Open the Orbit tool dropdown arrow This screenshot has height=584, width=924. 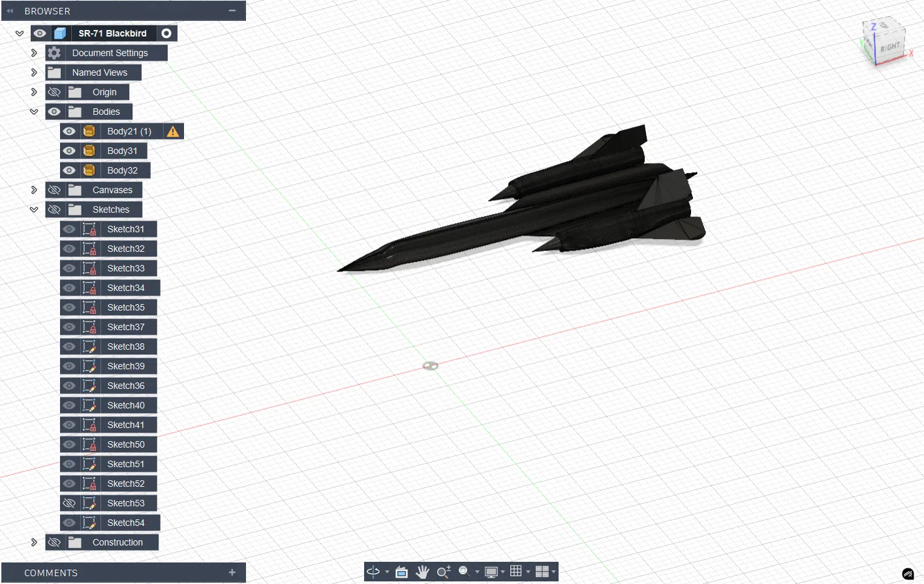coord(387,572)
